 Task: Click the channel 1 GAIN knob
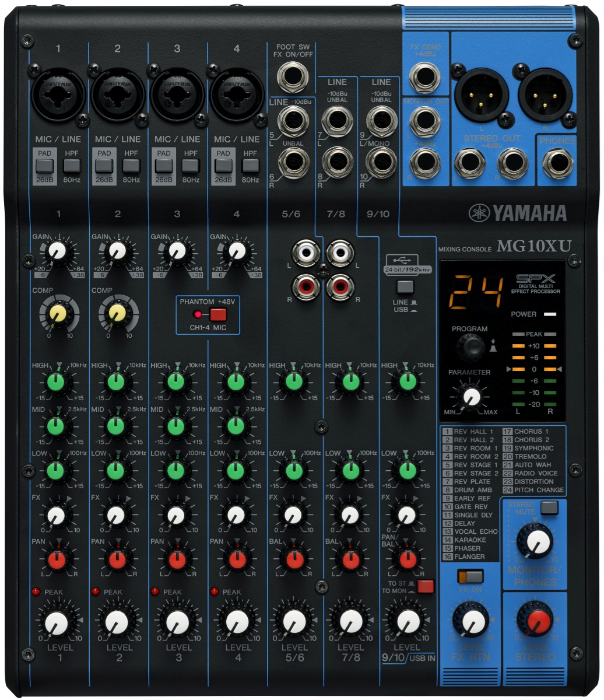click(x=57, y=251)
